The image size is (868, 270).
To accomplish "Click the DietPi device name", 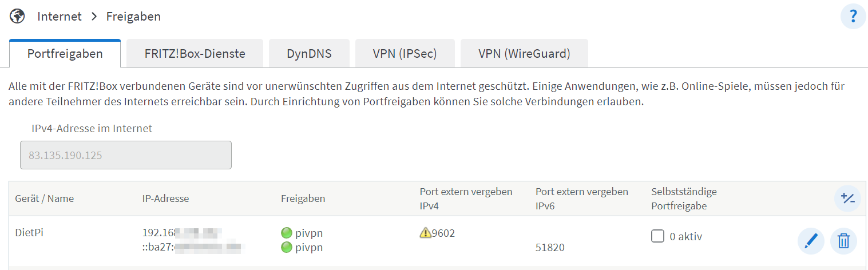I will pos(29,233).
